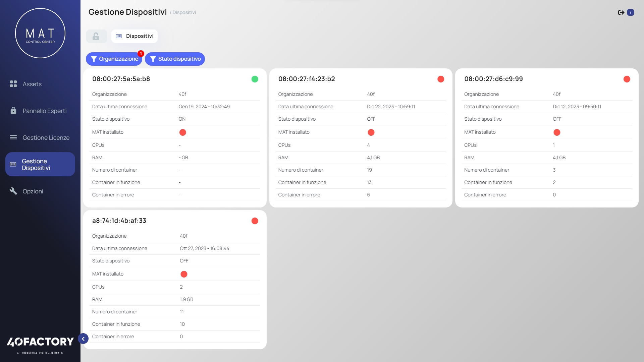The height and width of the screenshot is (362, 644).
Task: Click the MAT Control Center logo
Action: (40, 33)
